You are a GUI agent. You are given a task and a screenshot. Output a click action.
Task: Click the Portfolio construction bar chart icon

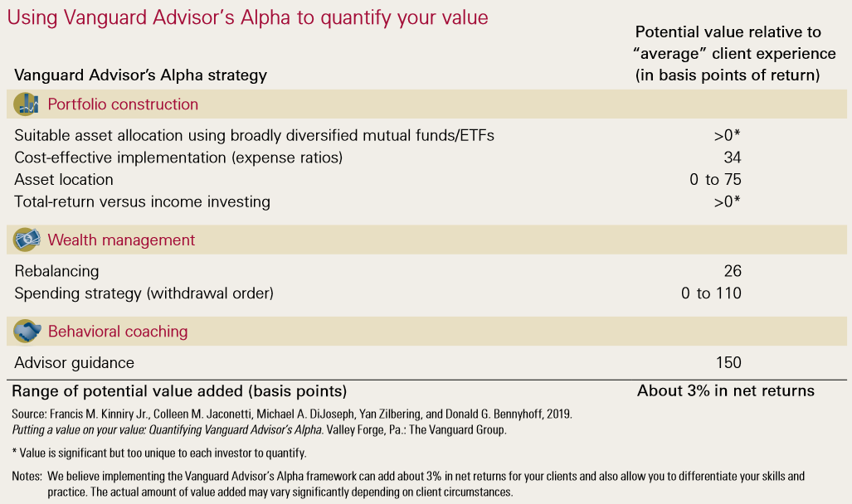coord(27,104)
